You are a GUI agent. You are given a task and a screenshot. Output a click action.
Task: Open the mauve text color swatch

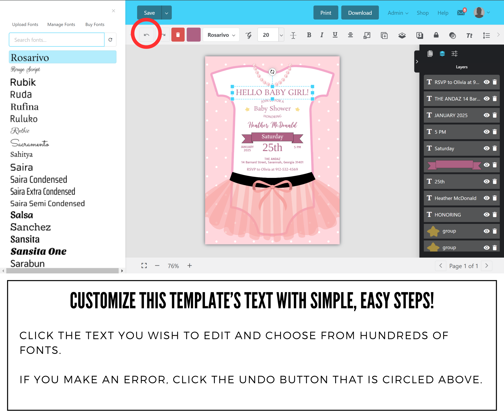pyautogui.click(x=193, y=35)
